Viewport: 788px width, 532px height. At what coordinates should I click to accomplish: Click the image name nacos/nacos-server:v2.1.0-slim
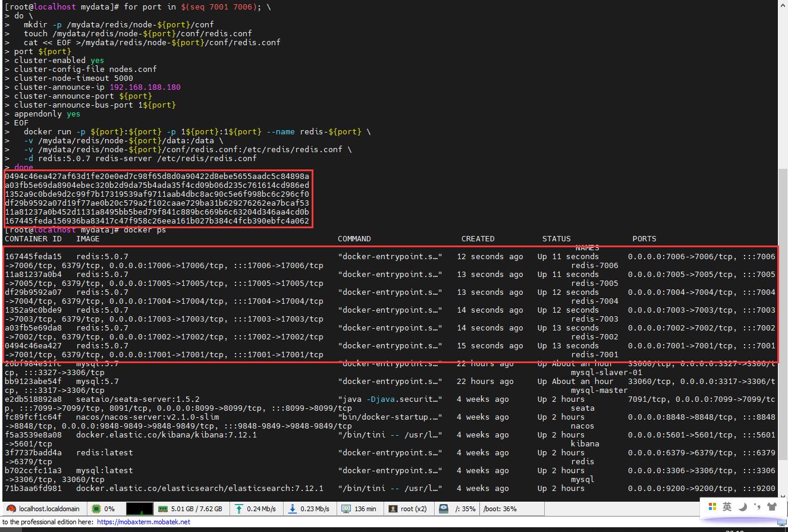(147, 417)
